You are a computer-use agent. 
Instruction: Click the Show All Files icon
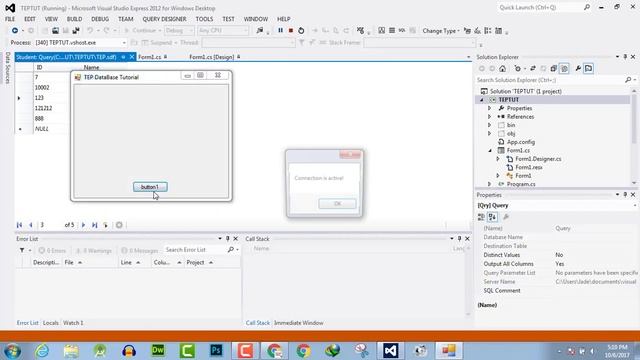pos(564,69)
